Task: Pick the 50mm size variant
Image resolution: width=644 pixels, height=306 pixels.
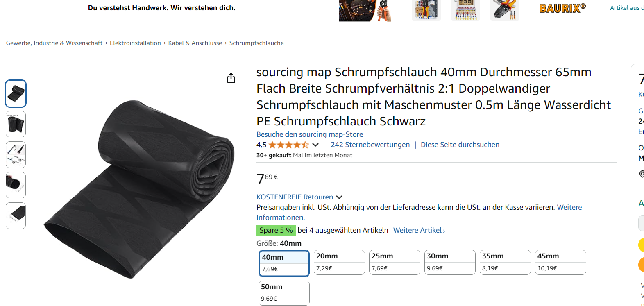Action: pyautogui.click(x=284, y=293)
